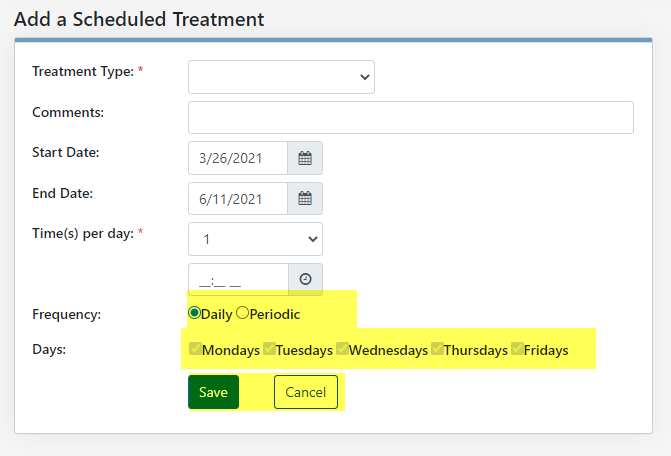Focus the Comments text field

(x=410, y=118)
